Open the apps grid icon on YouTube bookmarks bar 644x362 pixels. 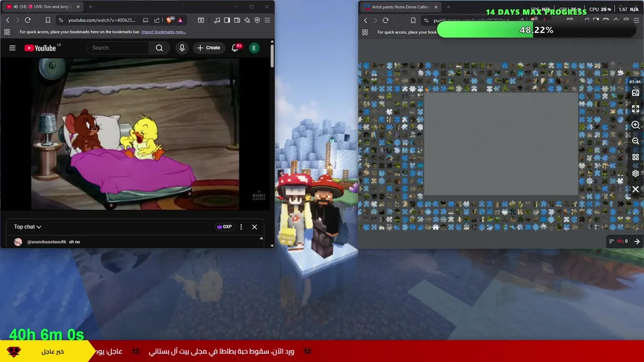pyautogui.click(x=7, y=32)
